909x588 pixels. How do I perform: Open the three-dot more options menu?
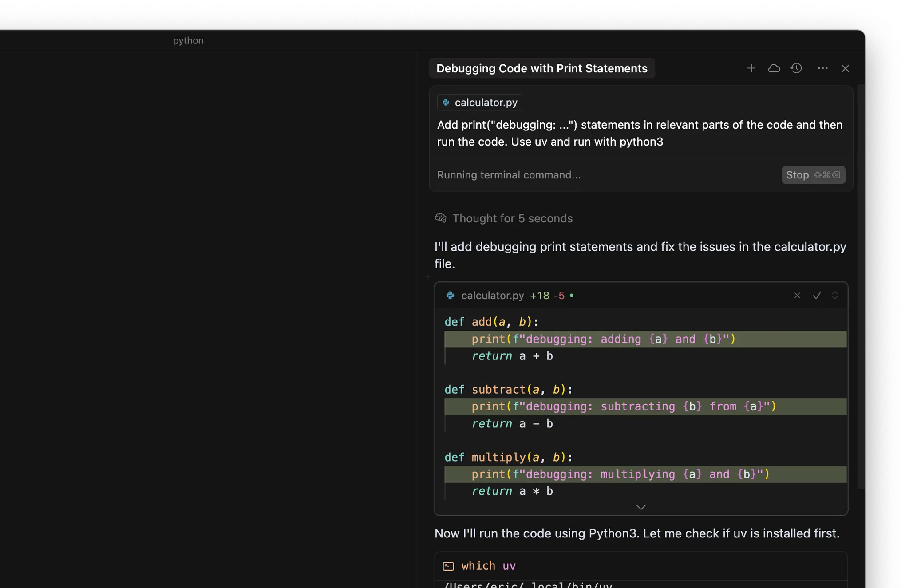click(x=822, y=68)
